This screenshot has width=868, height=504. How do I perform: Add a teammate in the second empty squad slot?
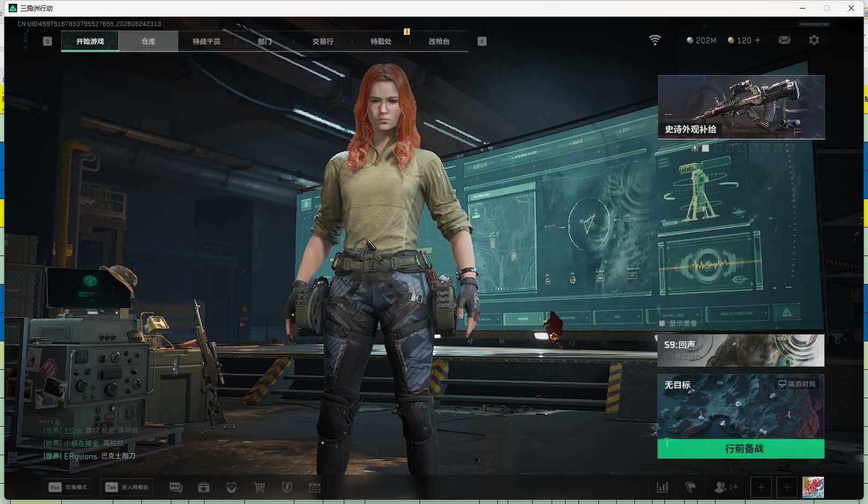click(x=787, y=487)
